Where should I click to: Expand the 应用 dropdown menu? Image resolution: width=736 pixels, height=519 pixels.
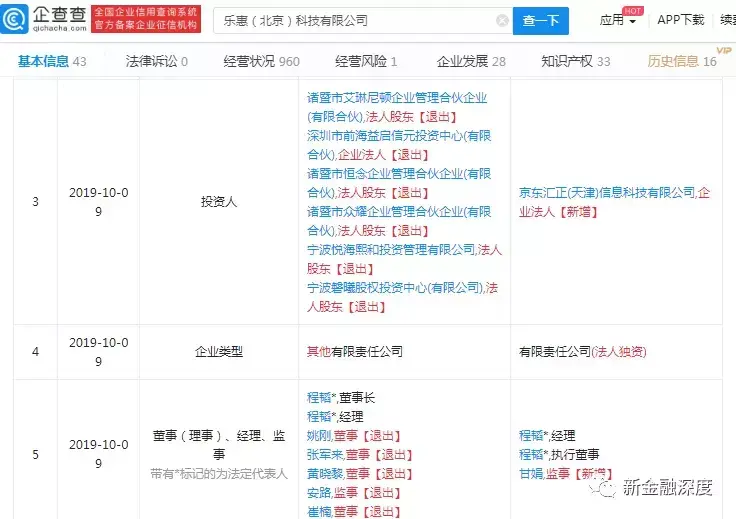coord(618,21)
